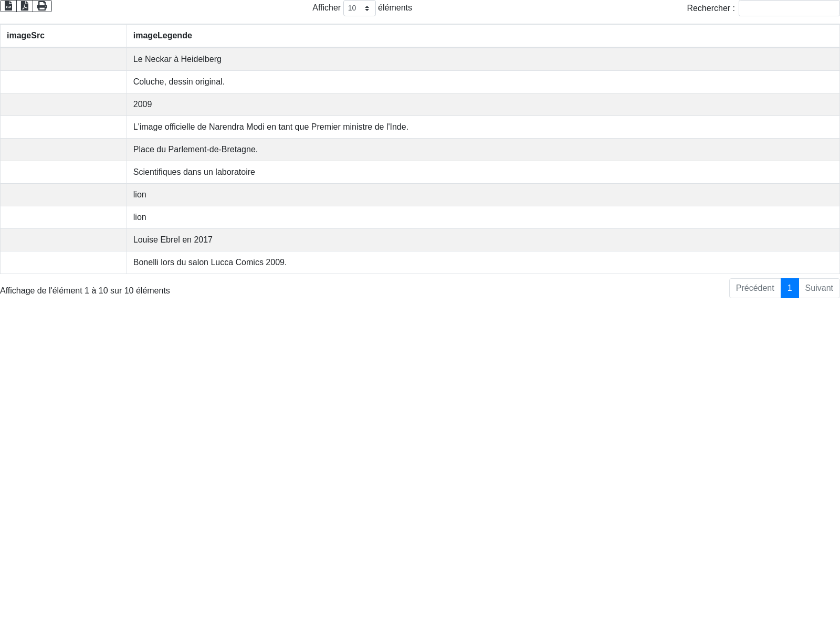Click the 'Rechercher :' label
Image resolution: width=840 pixels, height=630 pixels.
click(711, 8)
